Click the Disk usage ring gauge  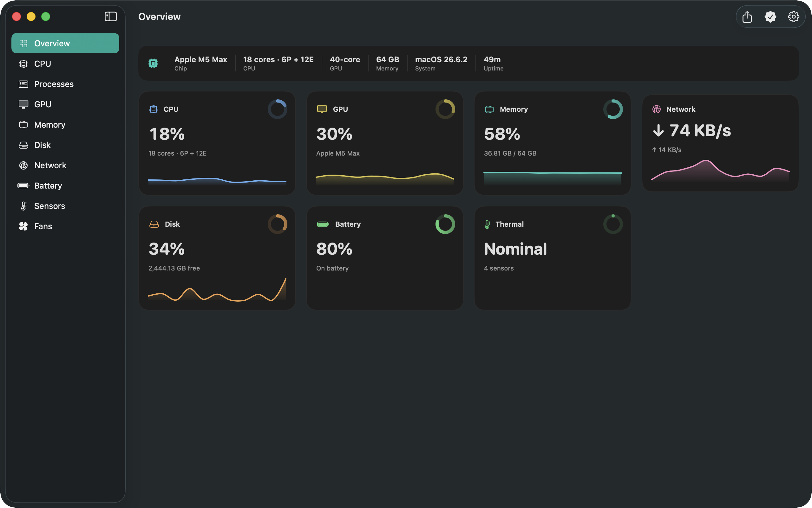coord(277,224)
